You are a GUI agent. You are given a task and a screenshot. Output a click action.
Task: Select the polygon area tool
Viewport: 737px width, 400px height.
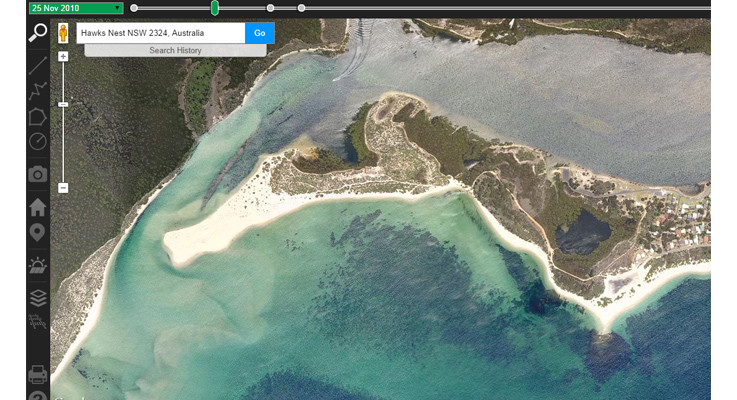click(x=37, y=116)
